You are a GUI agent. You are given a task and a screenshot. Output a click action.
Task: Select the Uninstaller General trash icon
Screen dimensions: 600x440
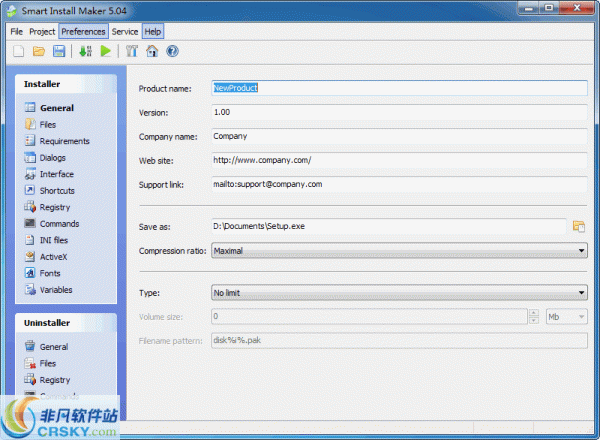click(x=30, y=346)
